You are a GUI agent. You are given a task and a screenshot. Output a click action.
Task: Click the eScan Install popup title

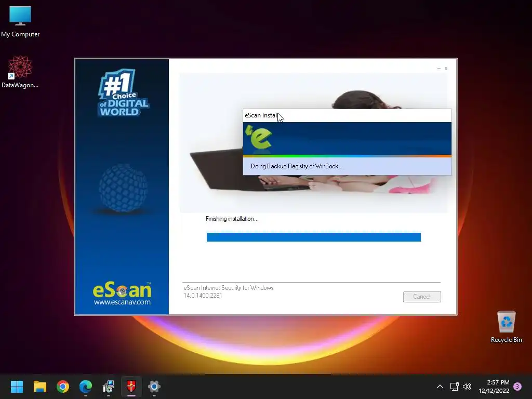coord(261,115)
